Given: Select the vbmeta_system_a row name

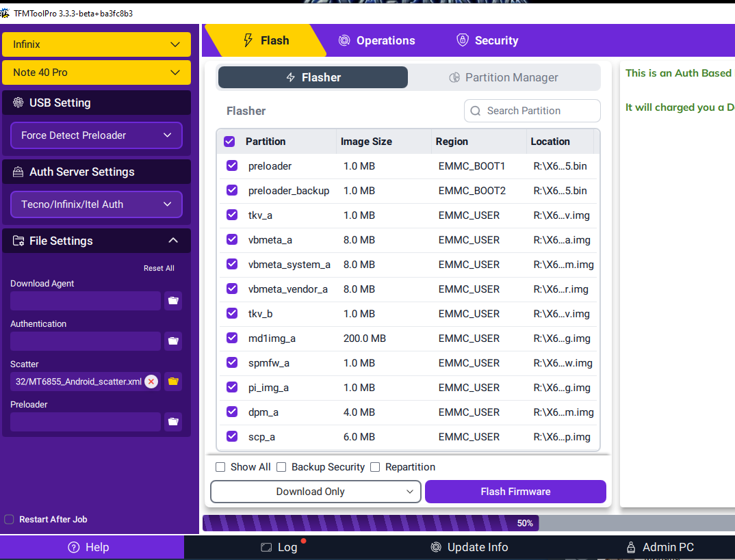Looking at the screenshot, I should pos(289,265).
